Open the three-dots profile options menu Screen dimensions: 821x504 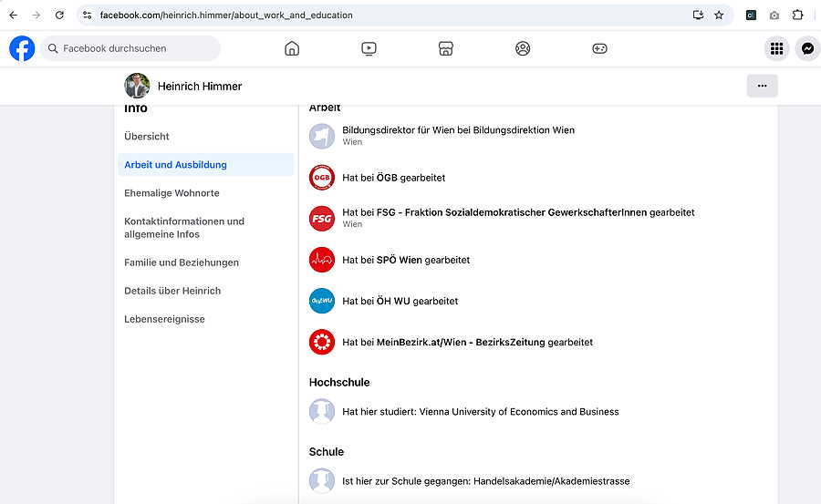coord(762,86)
